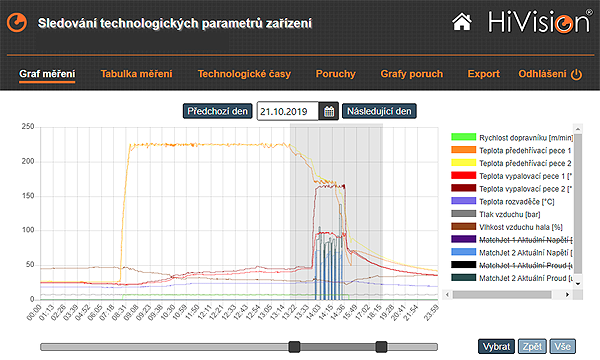600x360 pixels.
Task: Open the calendar date picker icon
Action: tap(329, 111)
